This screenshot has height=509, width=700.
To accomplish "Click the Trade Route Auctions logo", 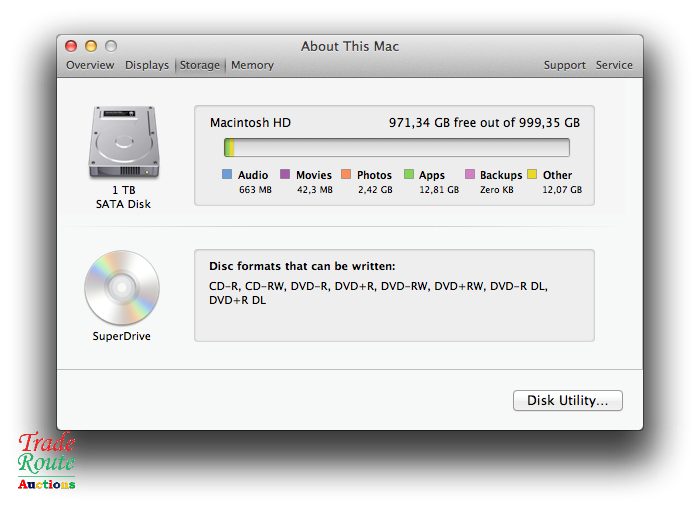I will pos(47,461).
